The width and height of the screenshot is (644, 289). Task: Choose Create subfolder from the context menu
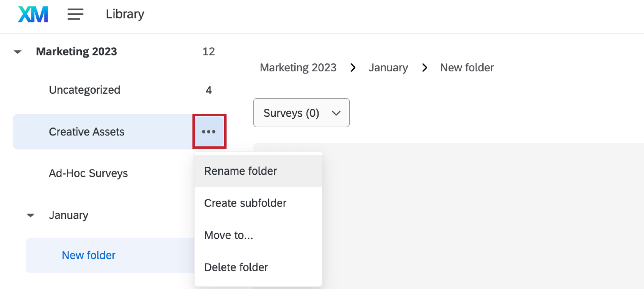245,203
